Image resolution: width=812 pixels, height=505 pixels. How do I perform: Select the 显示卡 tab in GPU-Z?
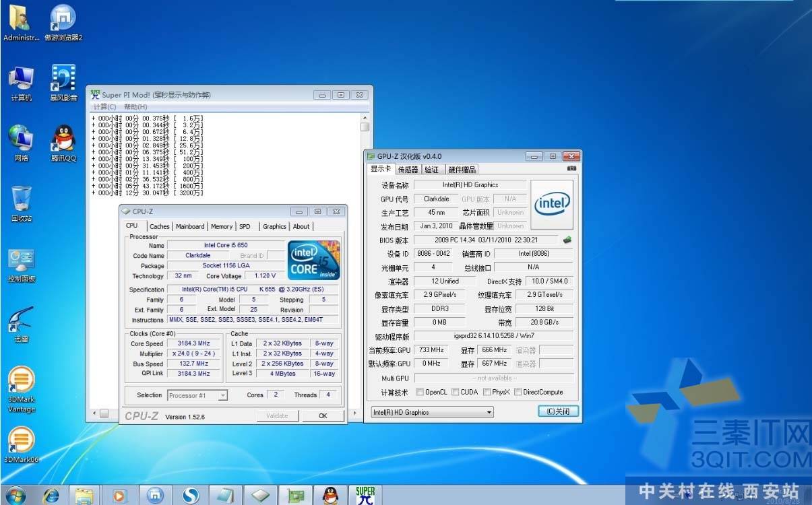(381, 169)
